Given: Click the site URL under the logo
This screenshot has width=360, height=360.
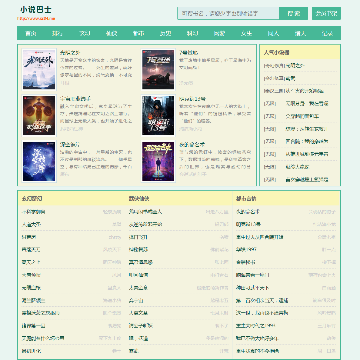Looking at the screenshot, I should point(36,19).
